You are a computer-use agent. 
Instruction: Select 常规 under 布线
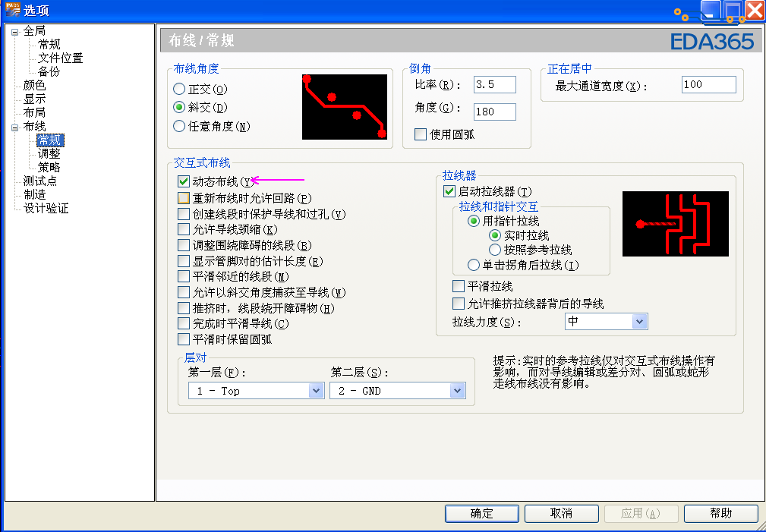tap(50, 140)
